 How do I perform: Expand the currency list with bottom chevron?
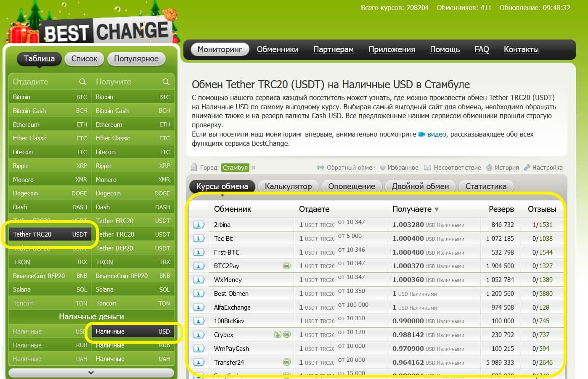[91, 373]
